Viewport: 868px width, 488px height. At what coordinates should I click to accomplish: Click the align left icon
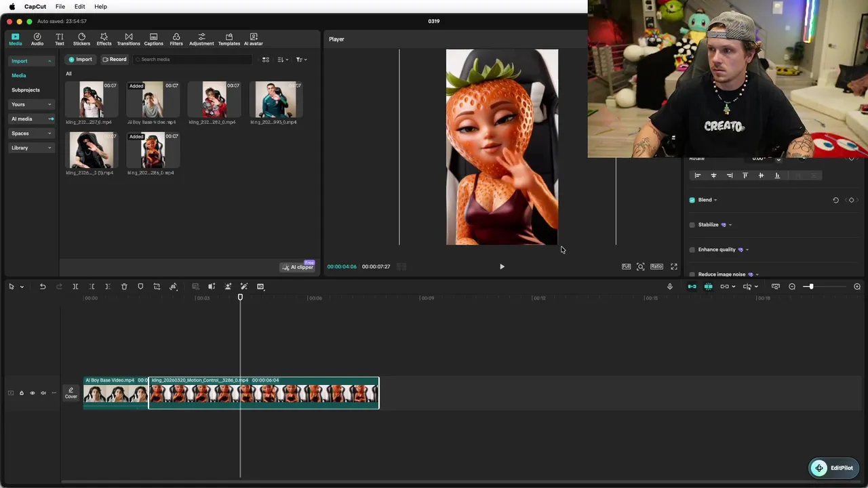pos(698,176)
